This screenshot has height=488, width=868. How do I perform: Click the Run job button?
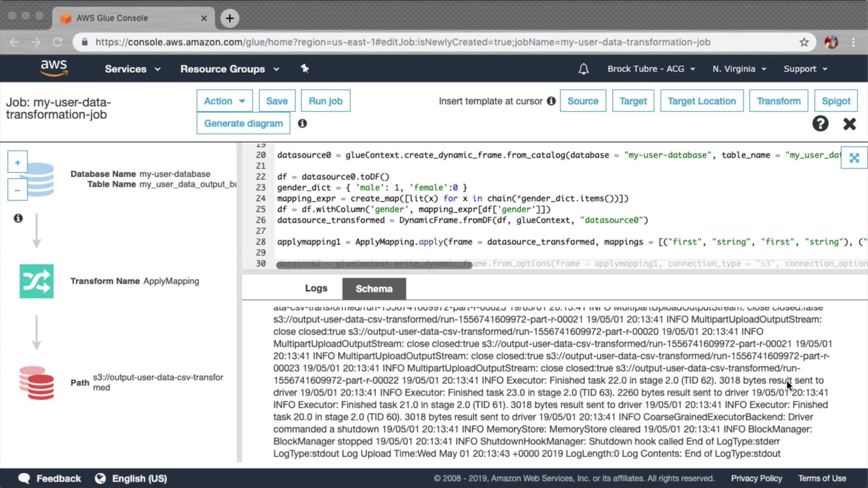325,101
